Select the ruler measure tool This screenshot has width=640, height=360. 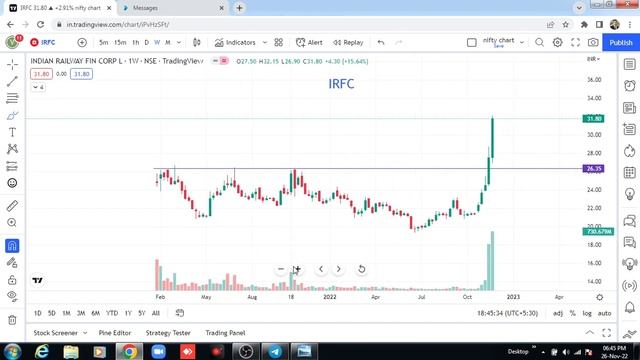point(12,206)
